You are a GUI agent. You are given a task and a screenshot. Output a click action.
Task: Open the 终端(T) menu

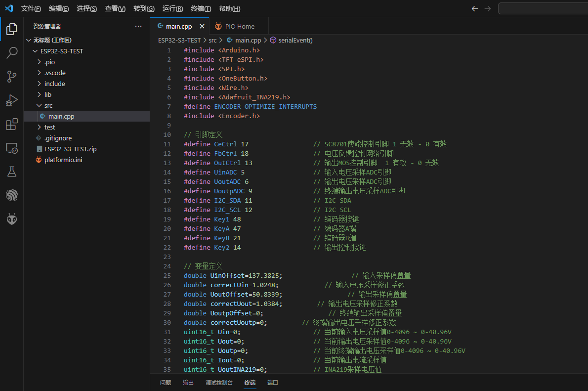(201, 8)
